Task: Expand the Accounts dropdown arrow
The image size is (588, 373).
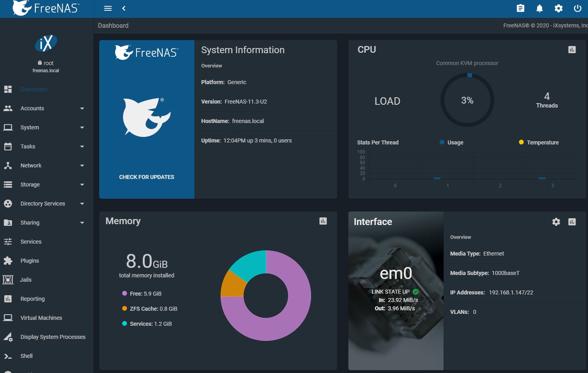Action: point(82,108)
